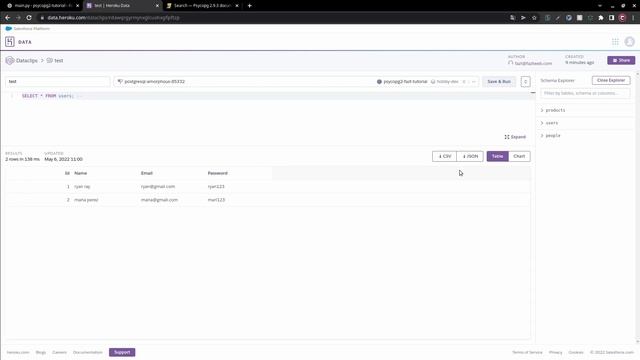Collapse the query editor with the dash icon
The height and width of the screenshot is (360, 640).
tap(533, 93)
